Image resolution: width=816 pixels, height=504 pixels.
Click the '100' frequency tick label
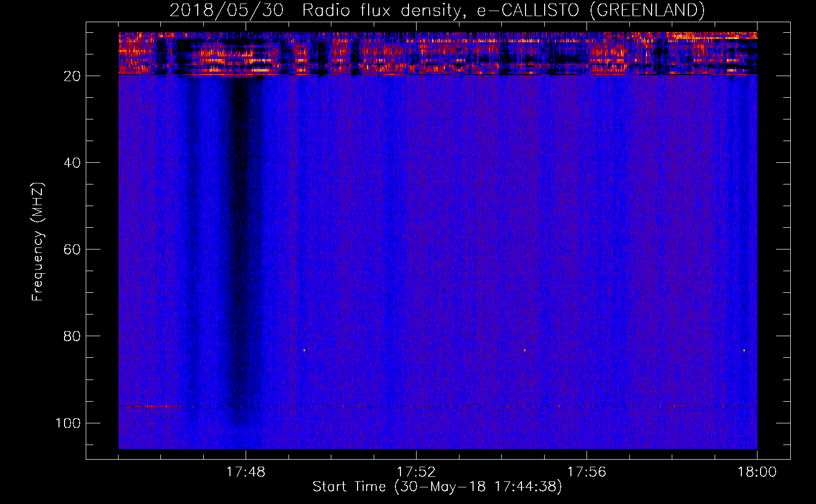pyautogui.click(x=68, y=423)
